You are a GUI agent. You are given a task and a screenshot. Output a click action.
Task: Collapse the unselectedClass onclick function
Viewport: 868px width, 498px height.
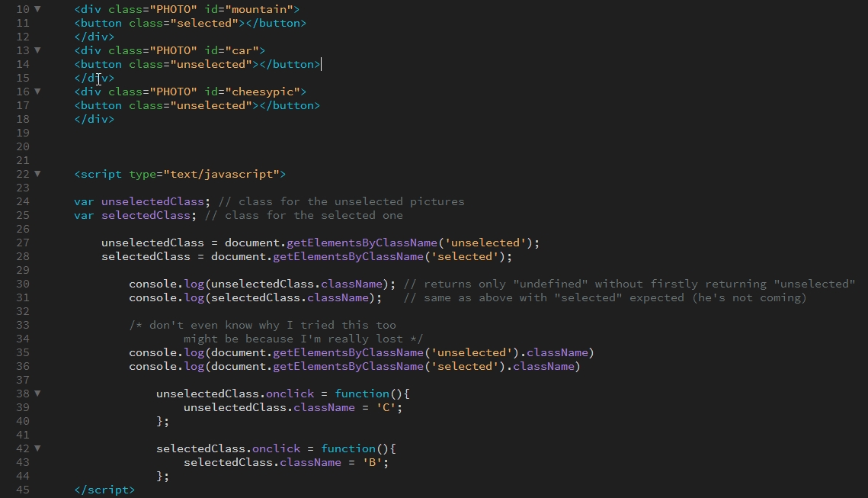tap(37, 394)
